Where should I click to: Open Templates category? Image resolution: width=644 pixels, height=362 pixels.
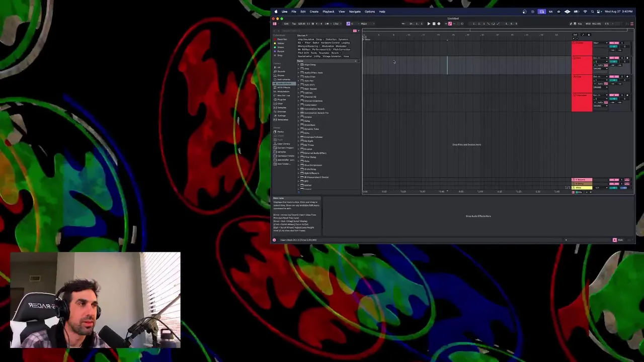[282, 120]
